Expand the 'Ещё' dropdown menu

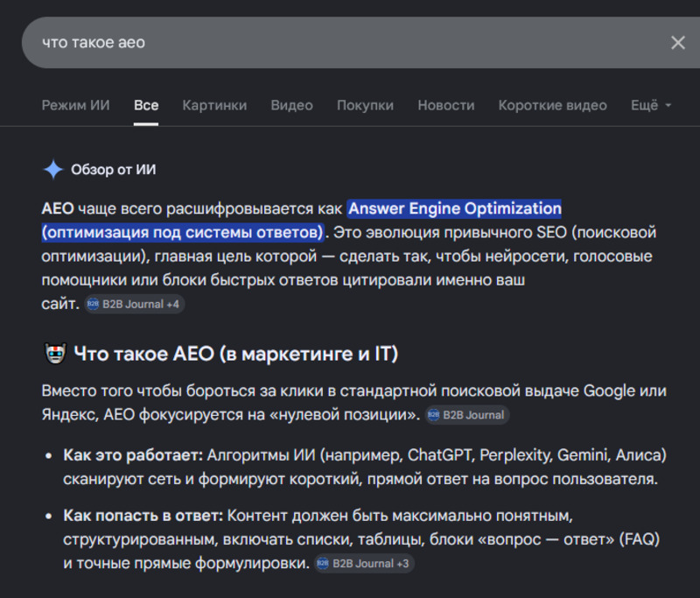point(651,105)
